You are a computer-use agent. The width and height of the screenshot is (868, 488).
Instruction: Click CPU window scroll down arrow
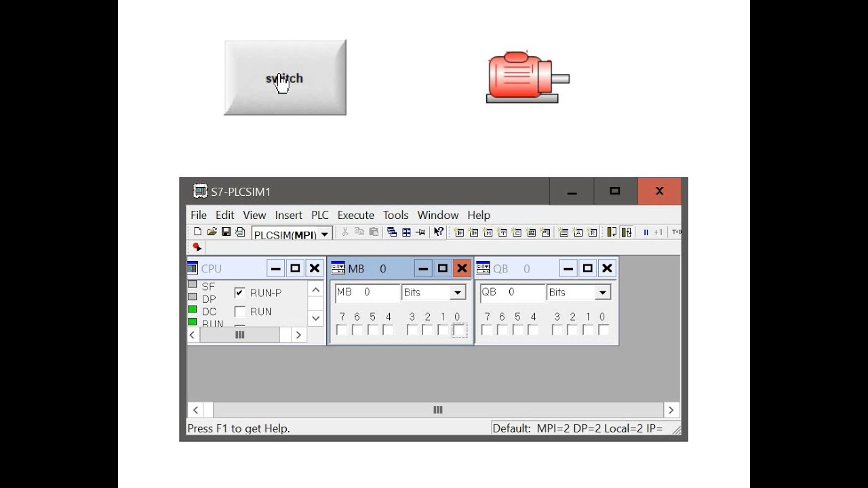315,318
